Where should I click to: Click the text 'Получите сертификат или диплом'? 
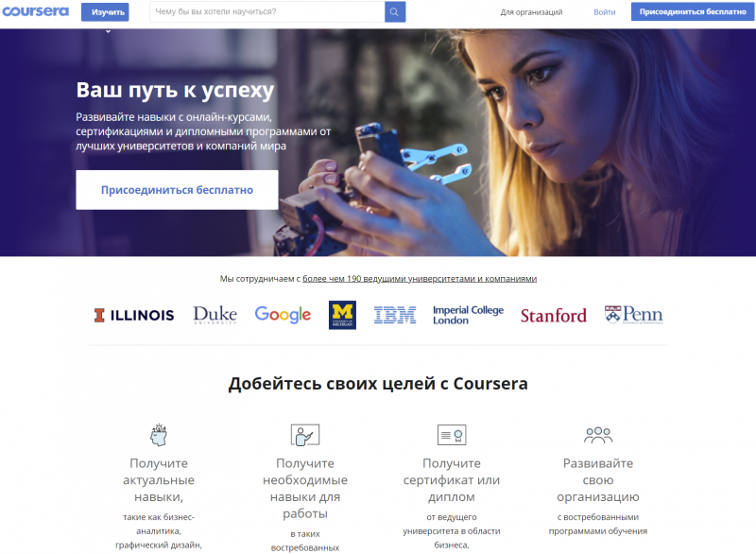point(452,480)
